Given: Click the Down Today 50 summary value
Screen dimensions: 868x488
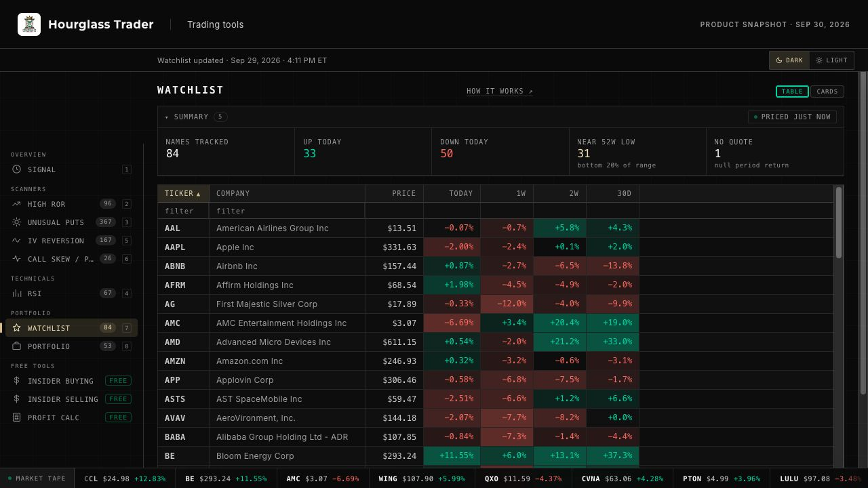Looking at the screenshot, I should pyautogui.click(x=446, y=154).
